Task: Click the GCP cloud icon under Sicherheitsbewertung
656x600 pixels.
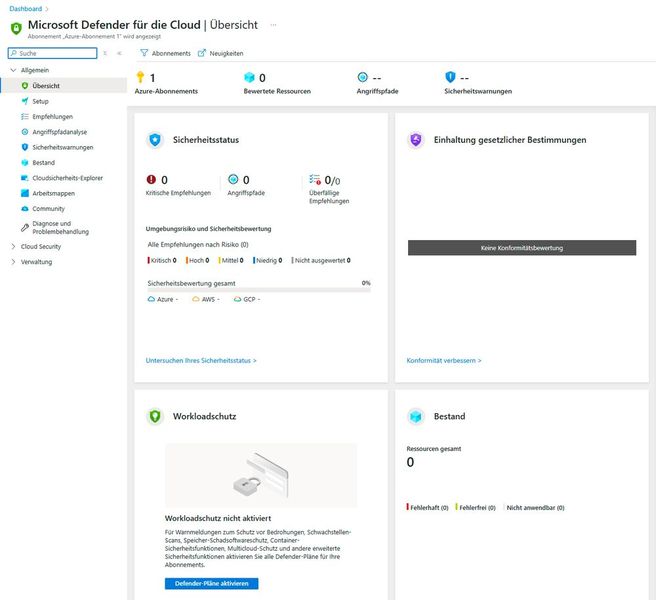Action: [238, 299]
